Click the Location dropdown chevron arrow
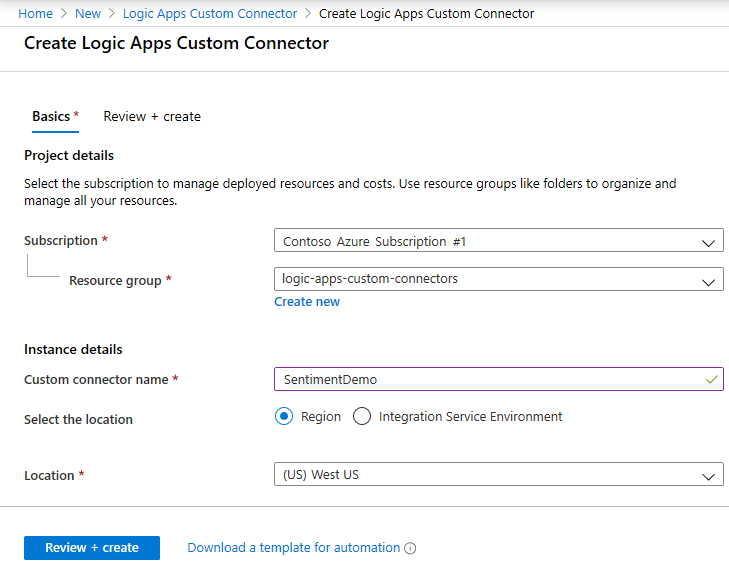Viewport: 729px width, 565px height. (709, 476)
